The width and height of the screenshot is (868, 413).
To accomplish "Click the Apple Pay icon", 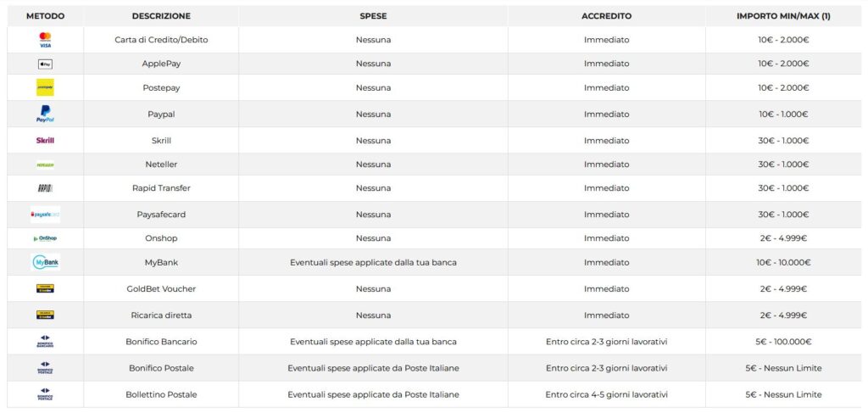I will pos(45,64).
